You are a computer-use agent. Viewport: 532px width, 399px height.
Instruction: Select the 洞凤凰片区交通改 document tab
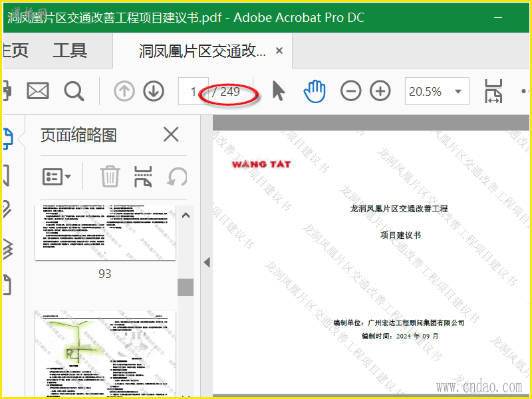[x=202, y=51]
